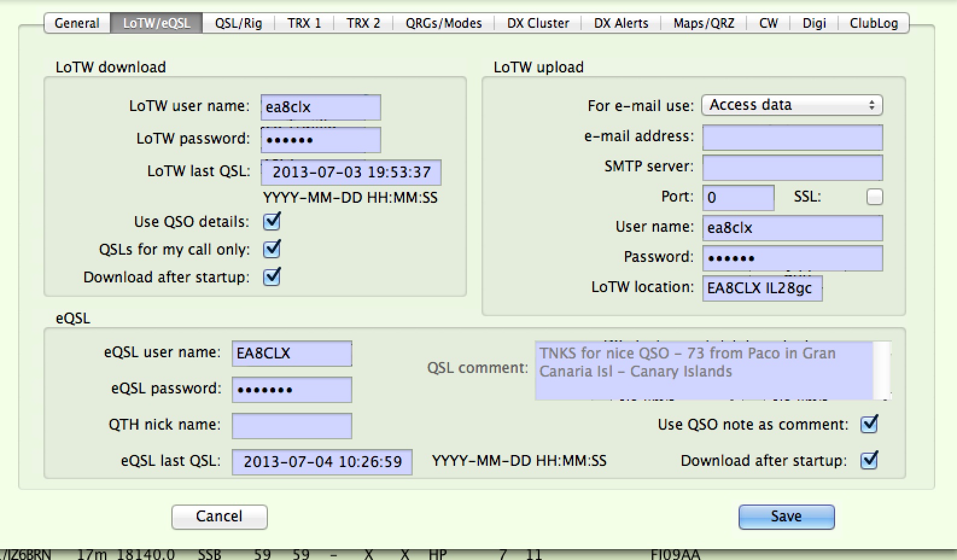Click the eQSL user name field
Viewport: 957px width, 560px height.
291,354
